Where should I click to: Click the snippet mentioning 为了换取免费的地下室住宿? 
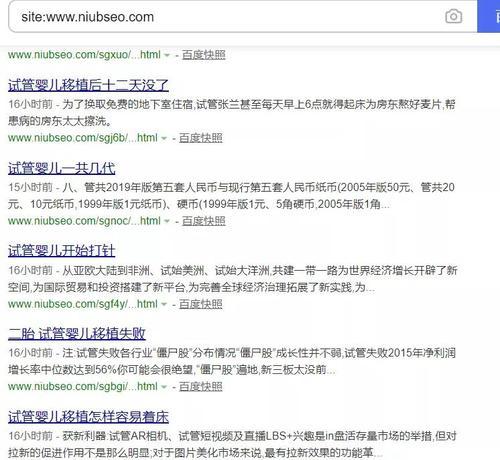click(x=232, y=113)
